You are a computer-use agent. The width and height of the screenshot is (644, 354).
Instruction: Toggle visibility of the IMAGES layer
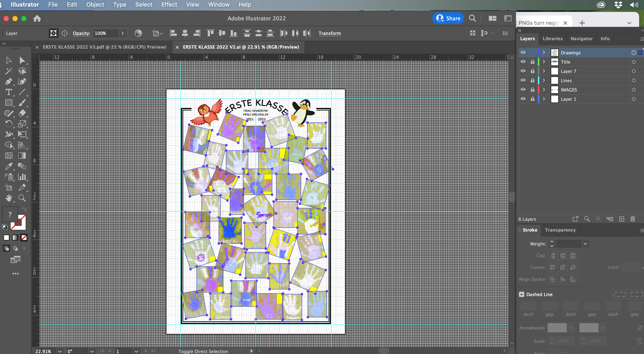523,89
